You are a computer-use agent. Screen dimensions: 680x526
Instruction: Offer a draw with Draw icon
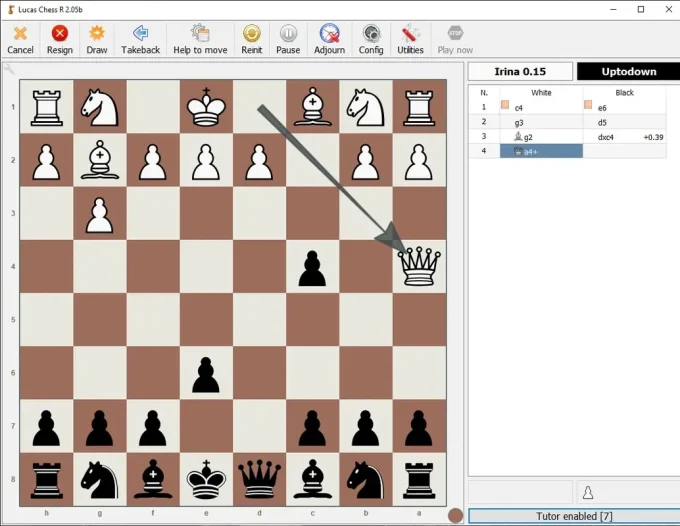coord(97,39)
